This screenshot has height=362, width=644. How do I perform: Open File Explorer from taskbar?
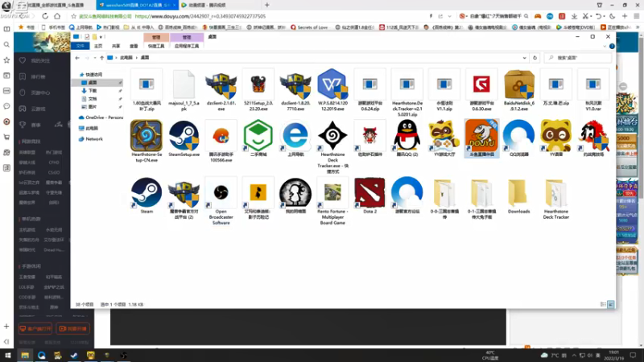point(25,356)
